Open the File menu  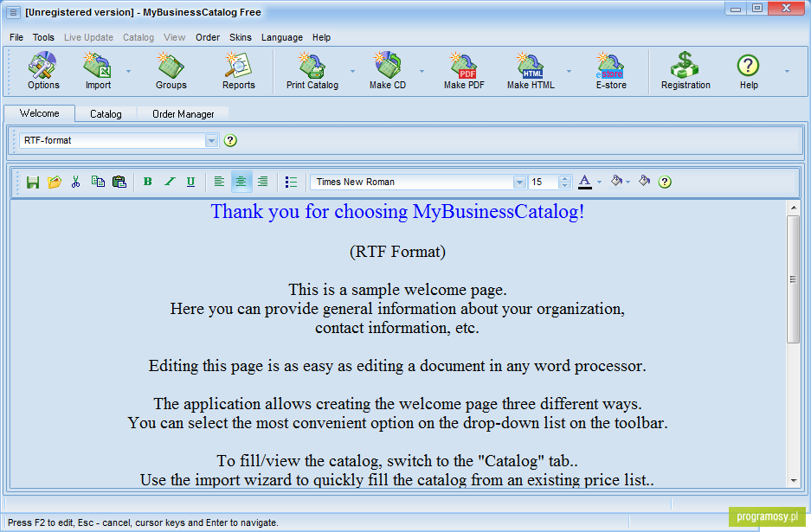point(16,37)
